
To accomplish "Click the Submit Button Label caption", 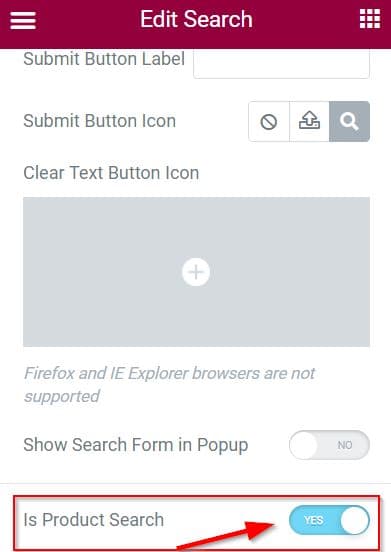I will click(x=104, y=59).
